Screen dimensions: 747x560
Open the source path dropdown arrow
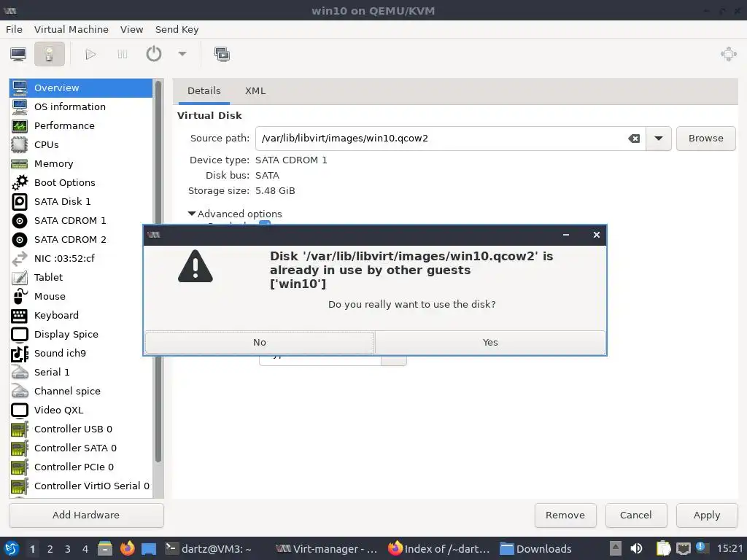click(659, 139)
